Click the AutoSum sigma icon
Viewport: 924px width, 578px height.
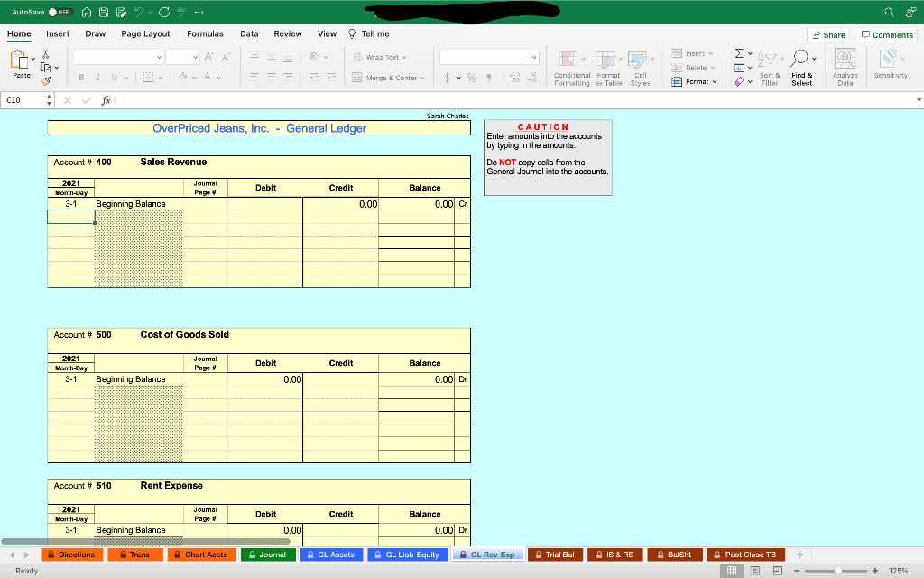pos(739,53)
